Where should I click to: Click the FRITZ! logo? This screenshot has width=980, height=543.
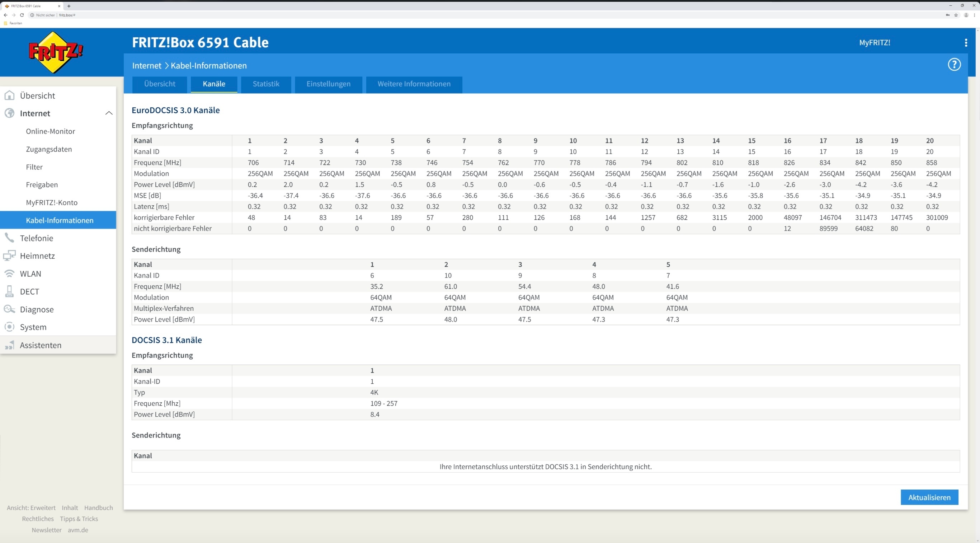pyautogui.click(x=56, y=52)
